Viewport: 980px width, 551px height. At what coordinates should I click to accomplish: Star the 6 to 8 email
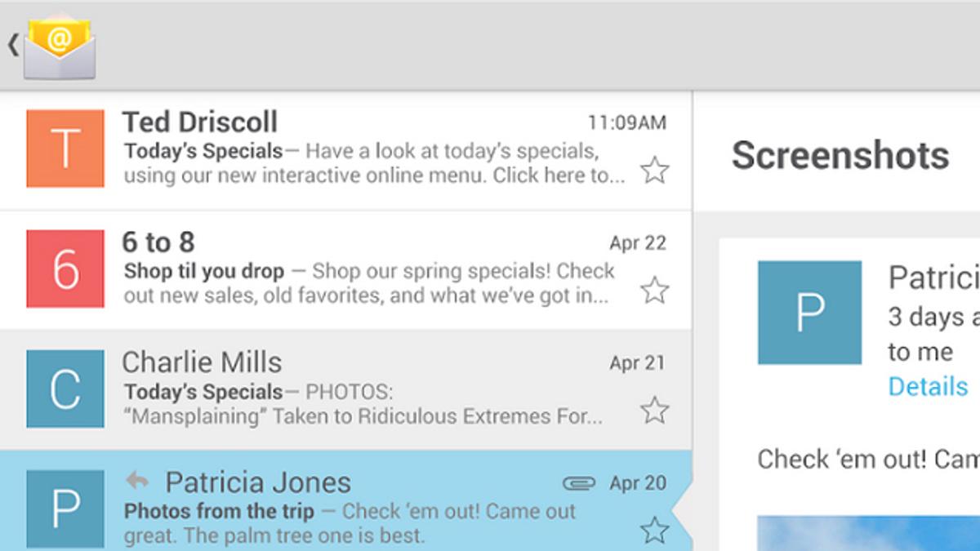pyautogui.click(x=654, y=290)
